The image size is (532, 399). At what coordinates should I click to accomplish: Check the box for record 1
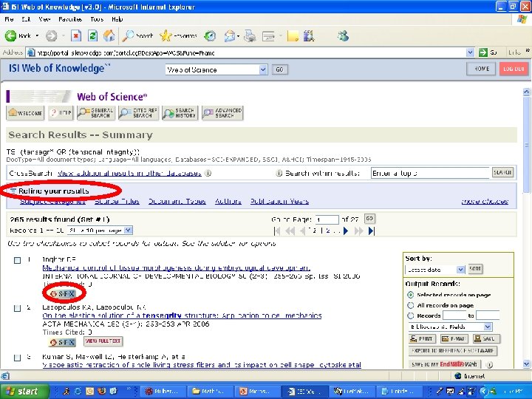(17, 260)
